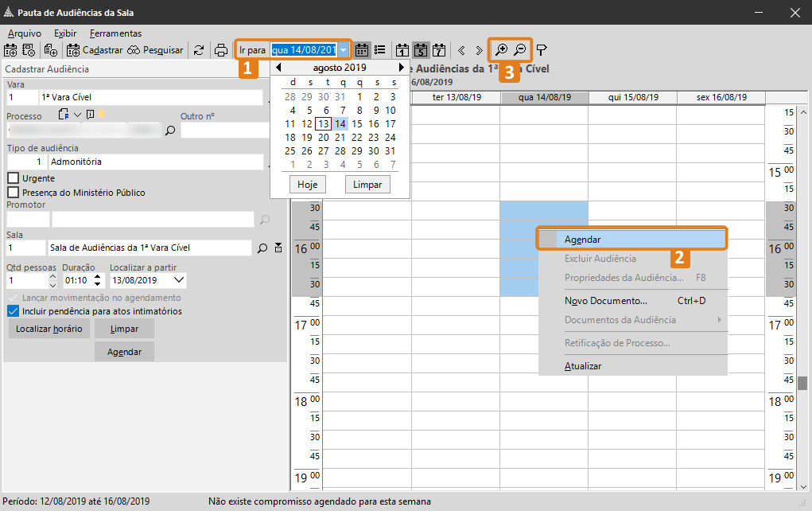The height and width of the screenshot is (511, 812).
Task: Click the Agendar button in the form
Action: (124, 352)
